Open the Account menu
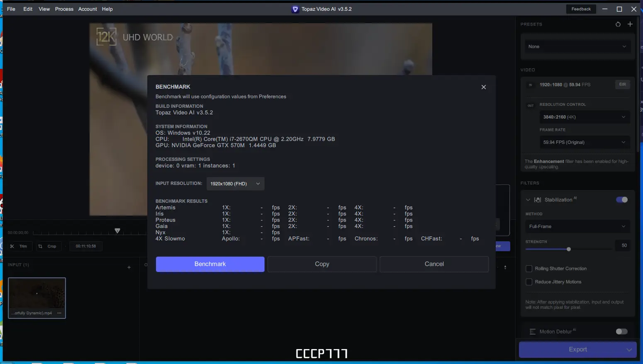The width and height of the screenshot is (643, 364). click(x=88, y=9)
